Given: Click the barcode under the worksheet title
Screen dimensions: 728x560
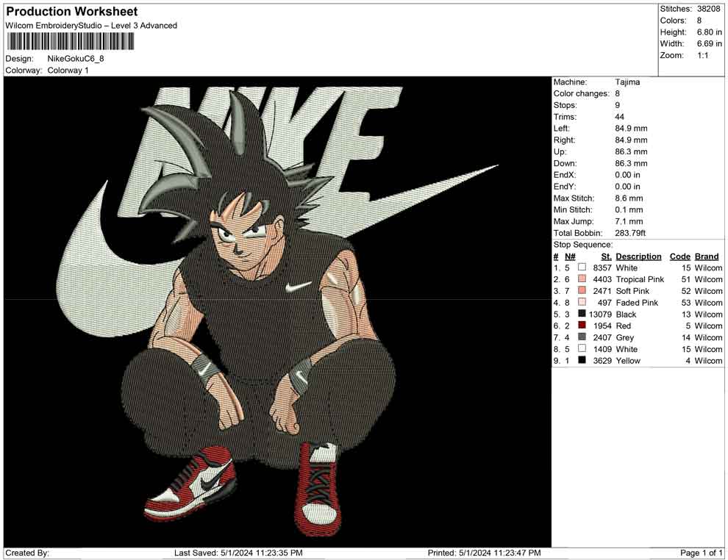Looking at the screenshot, I should click(x=70, y=41).
